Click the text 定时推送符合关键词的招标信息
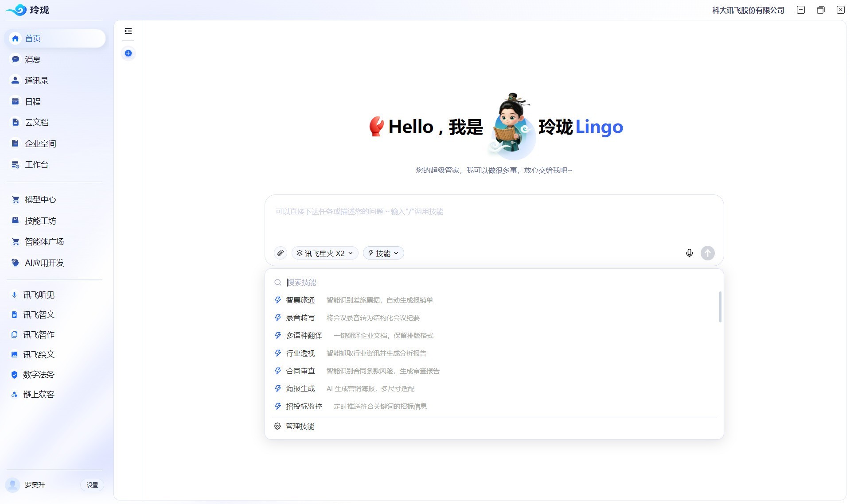The image size is (850, 504). (380, 407)
